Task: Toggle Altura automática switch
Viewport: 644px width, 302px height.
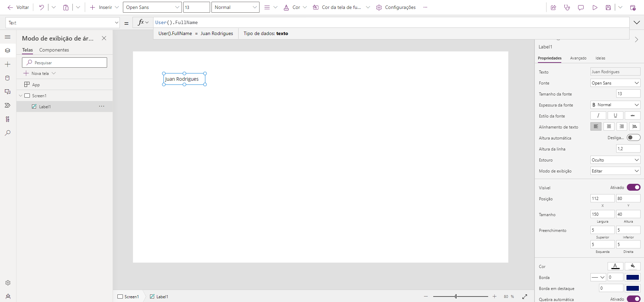Action: click(633, 137)
